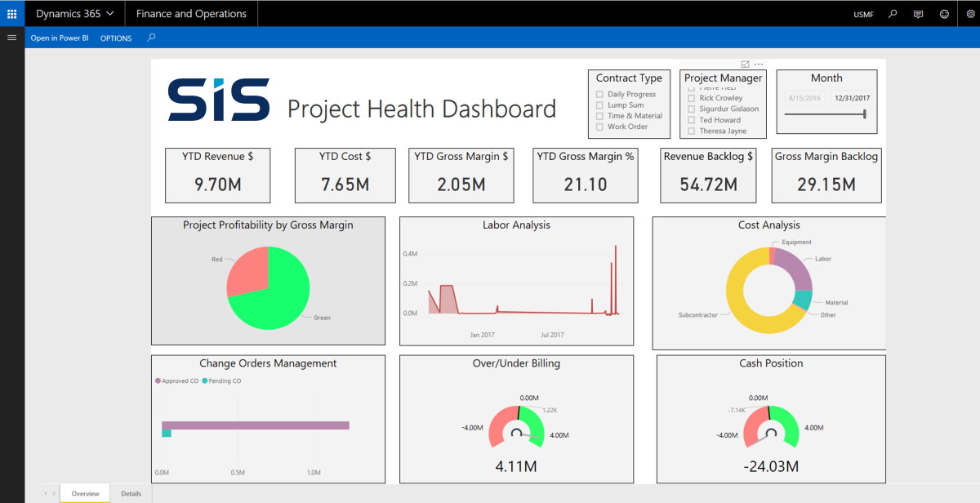Screen dimensions: 980x503
Task: Select the YTD Gross Margin $ card
Action: point(461,175)
